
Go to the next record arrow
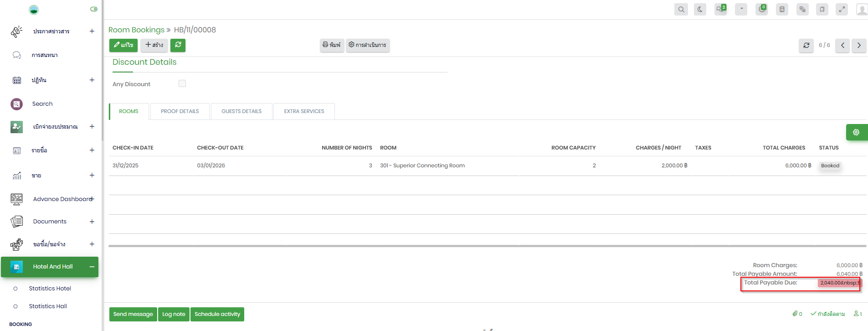tap(859, 45)
